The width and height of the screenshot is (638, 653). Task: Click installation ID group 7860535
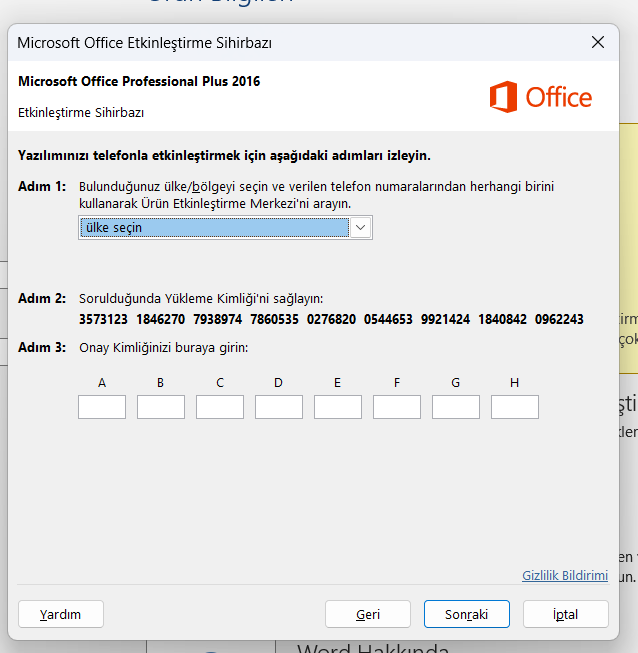click(274, 319)
